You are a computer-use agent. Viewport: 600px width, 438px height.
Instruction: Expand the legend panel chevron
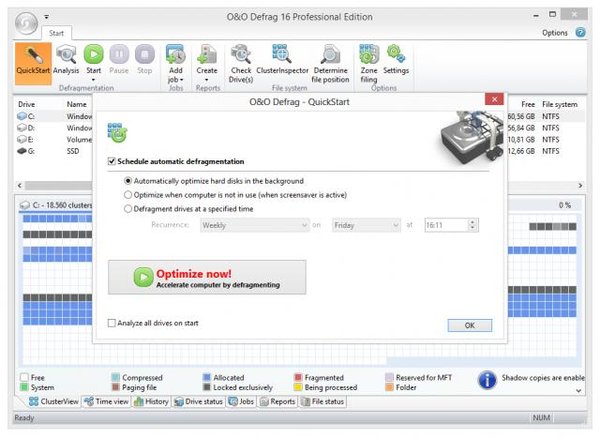(579, 391)
